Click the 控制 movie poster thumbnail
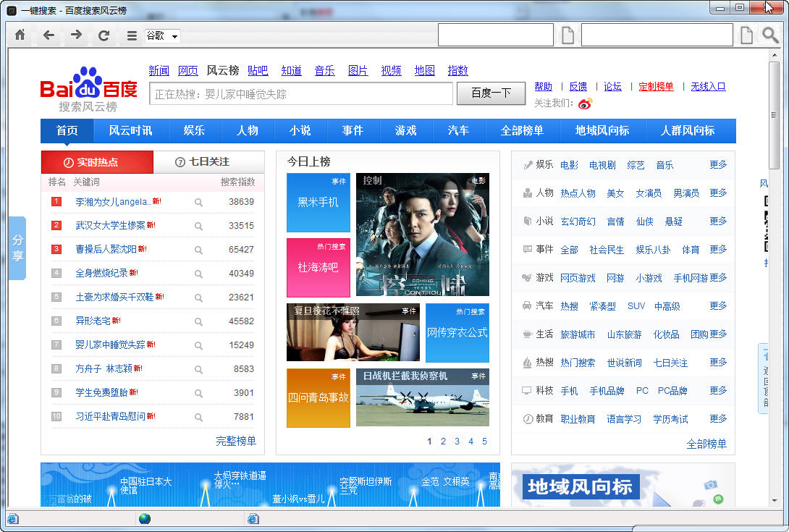789x532 pixels. click(x=422, y=235)
